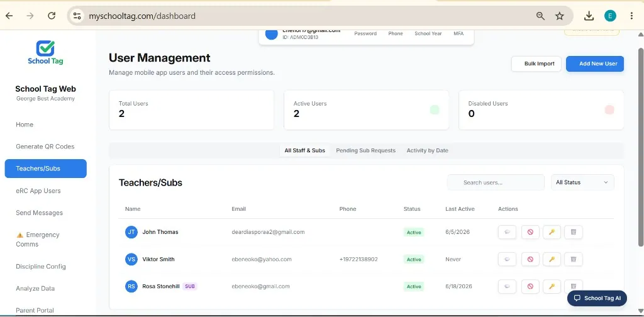Screen dimensions: 644x317
Task: Select Teachers/Subs in the sidebar
Action: tap(45, 169)
